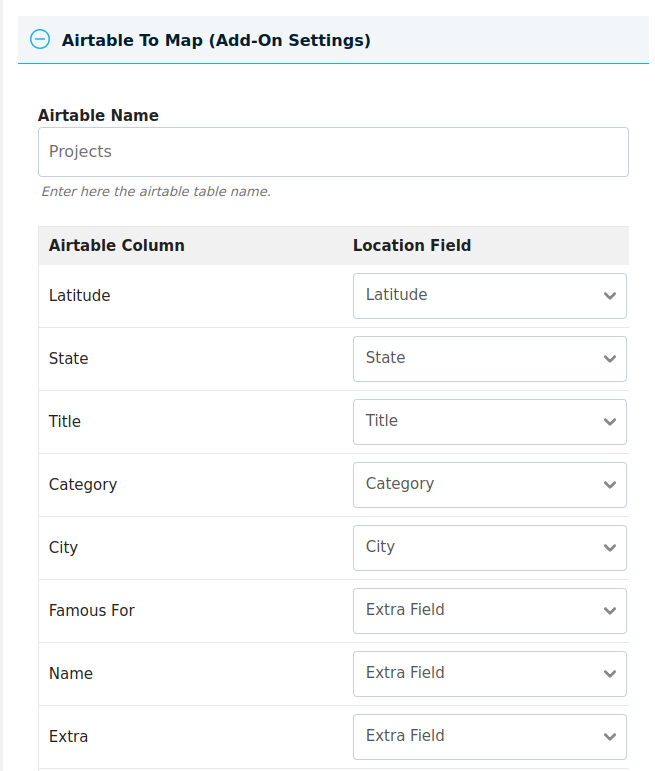Click the 'Enter here the airtable table name' hint

click(x=156, y=191)
